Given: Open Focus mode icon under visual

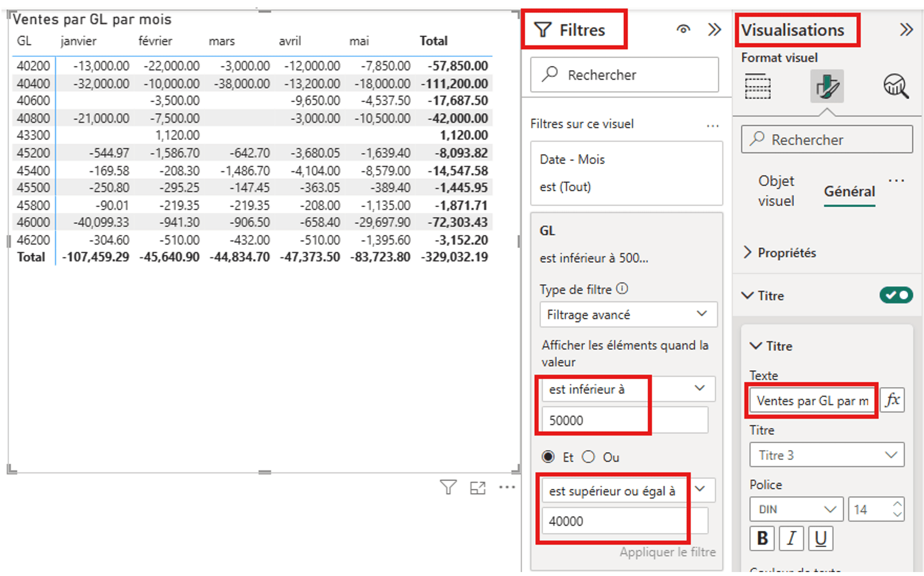Looking at the screenshot, I should (x=478, y=488).
